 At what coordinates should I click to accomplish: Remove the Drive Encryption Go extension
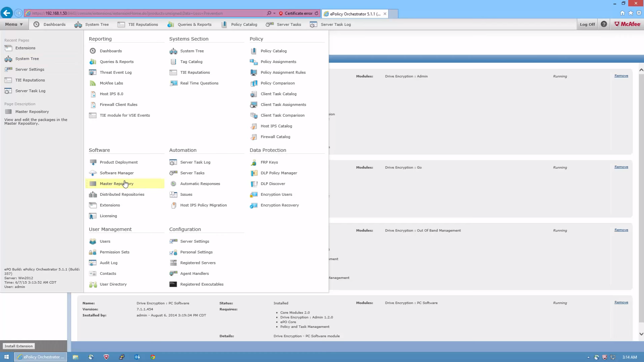621,167
